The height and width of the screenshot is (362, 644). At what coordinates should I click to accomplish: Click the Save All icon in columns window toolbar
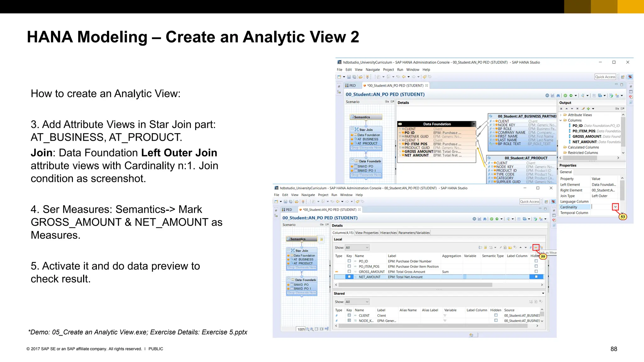pos(291,202)
